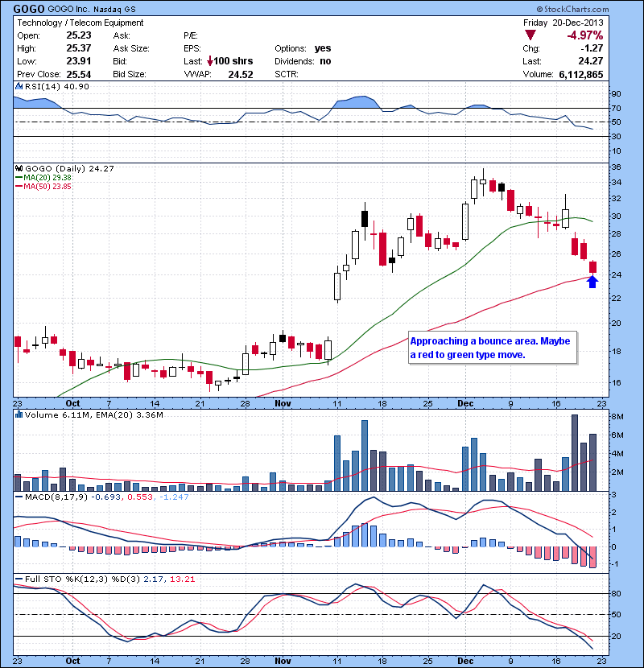Click the MACD legend line marker

19,497
